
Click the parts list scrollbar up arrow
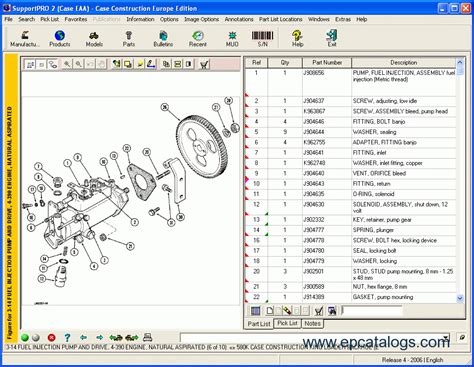click(x=460, y=62)
